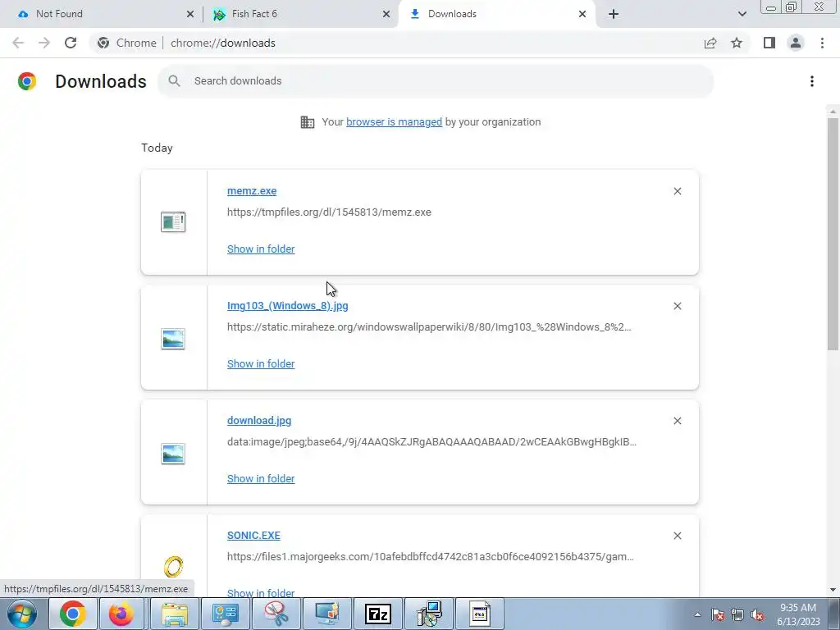Click the files1.majorgeeks.com source URL text
Viewport: 840px width, 630px height.
point(430,557)
